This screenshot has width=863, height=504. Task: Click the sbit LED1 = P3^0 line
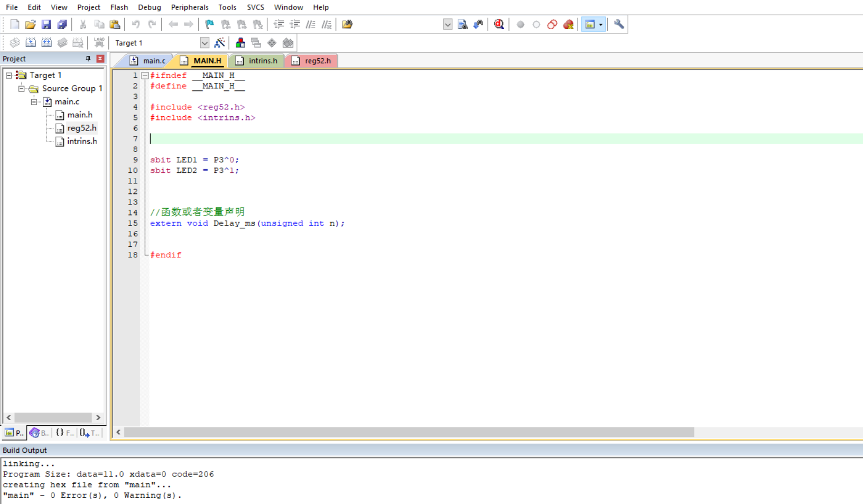click(x=194, y=160)
